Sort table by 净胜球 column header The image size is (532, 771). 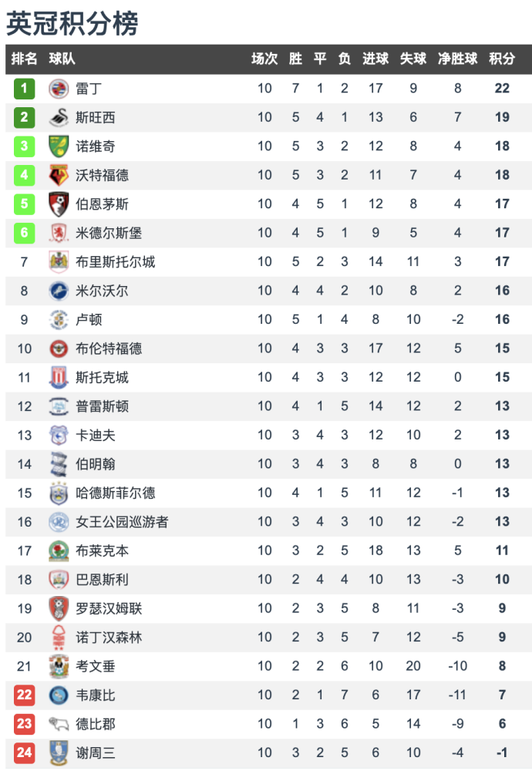[x=457, y=59]
